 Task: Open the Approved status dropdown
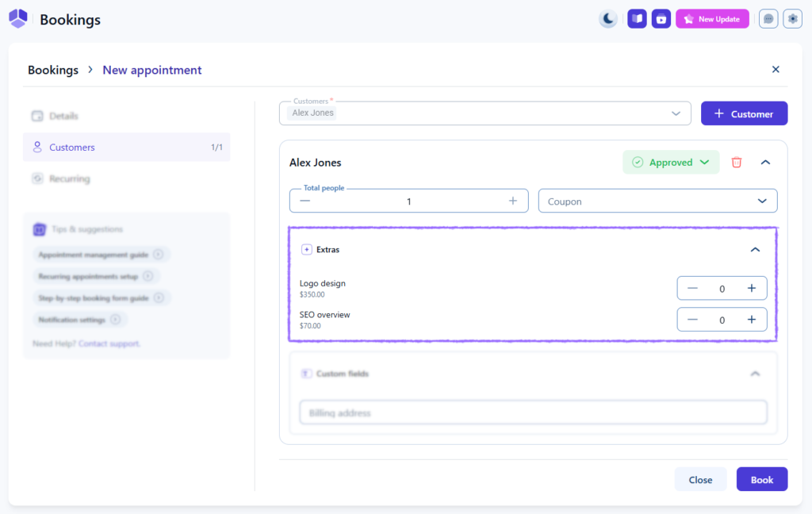671,163
